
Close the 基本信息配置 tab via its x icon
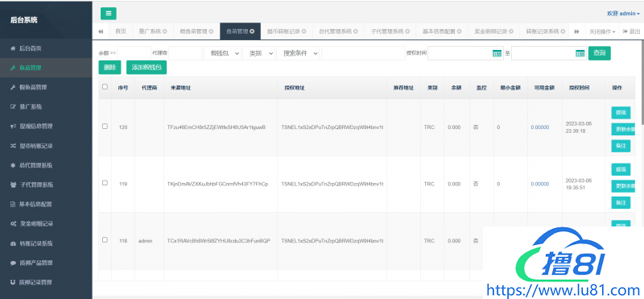pos(459,31)
